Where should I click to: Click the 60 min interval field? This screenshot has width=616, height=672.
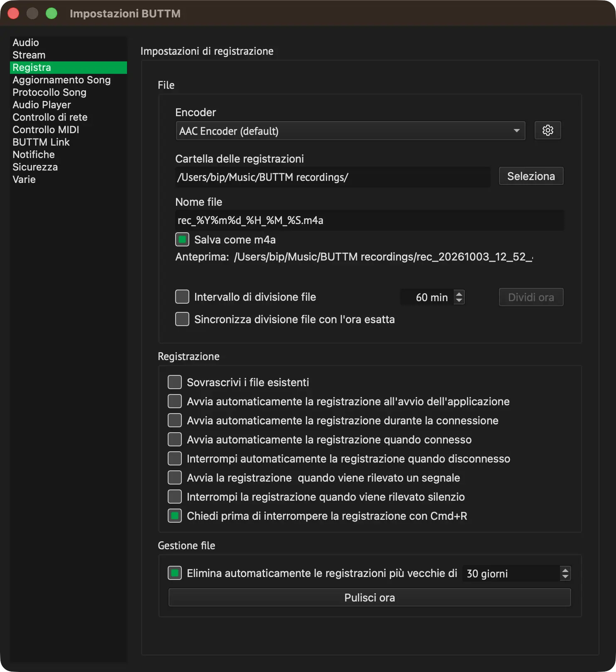[427, 297]
